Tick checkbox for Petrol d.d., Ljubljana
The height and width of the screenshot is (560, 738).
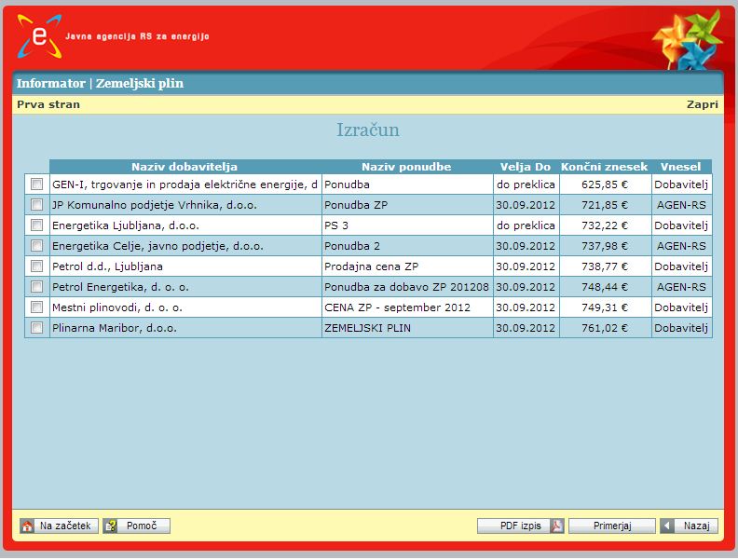(36, 266)
